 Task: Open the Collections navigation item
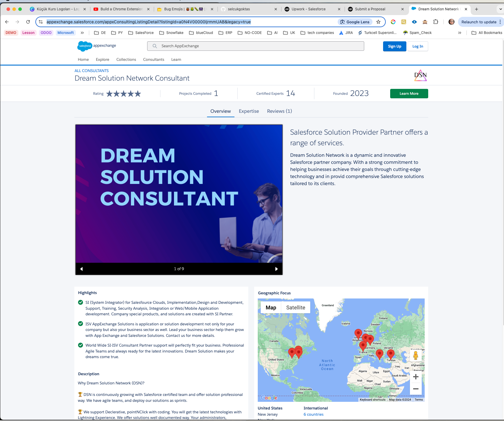(126, 60)
